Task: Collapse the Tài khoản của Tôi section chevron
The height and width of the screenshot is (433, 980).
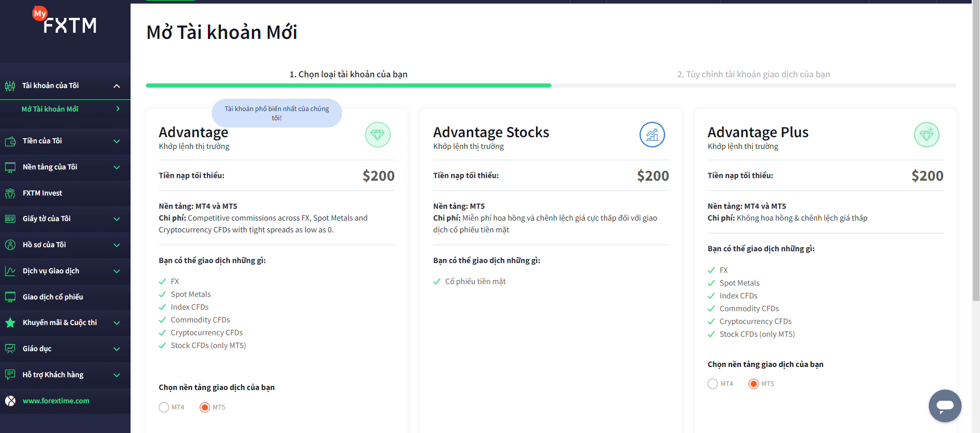Action: pyautogui.click(x=117, y=86)
